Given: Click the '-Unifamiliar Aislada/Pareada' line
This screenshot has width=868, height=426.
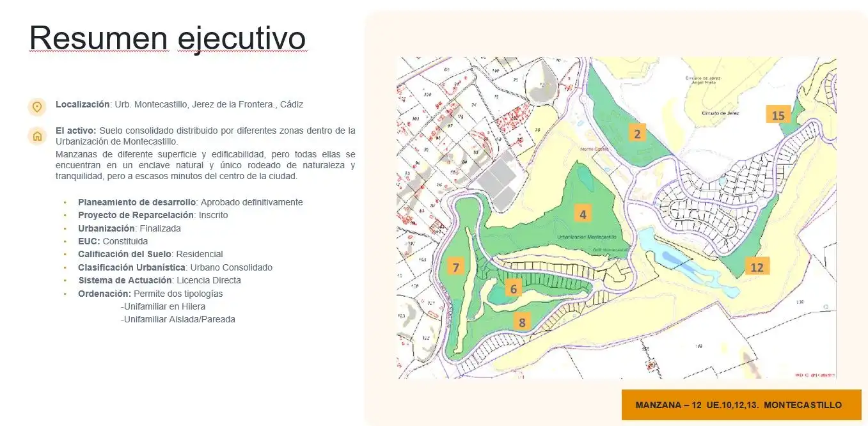Looking at the screenshot, I should pos(178,319).
